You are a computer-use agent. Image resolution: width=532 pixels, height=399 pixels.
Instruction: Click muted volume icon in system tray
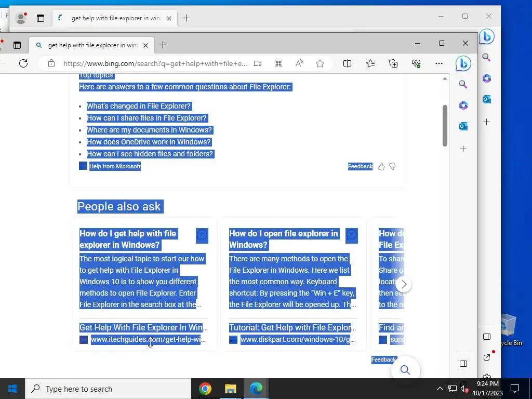tap(464, 389)
